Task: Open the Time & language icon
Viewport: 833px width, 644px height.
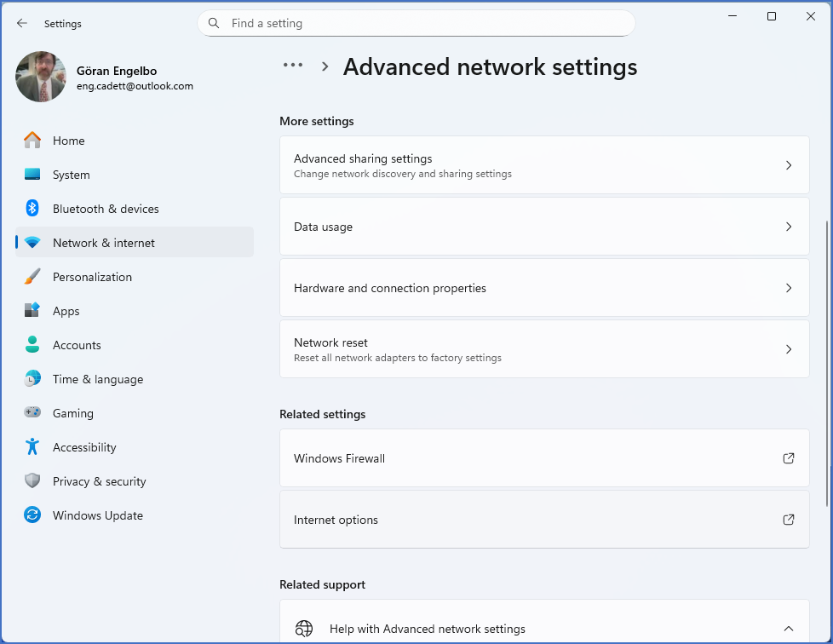Action: click(31, 379)
